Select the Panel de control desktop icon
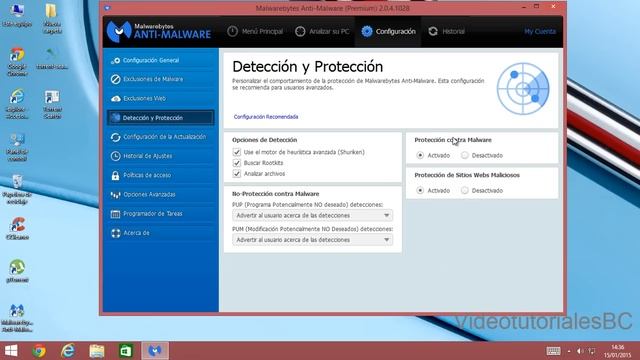Viewport: 640px width, 360px height. coord(17,147)
